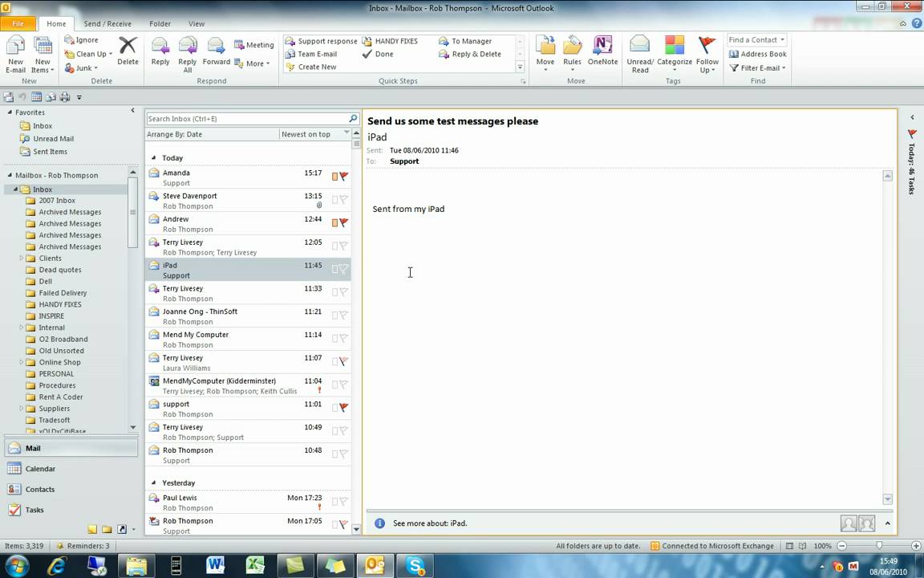Viewport: 924px width, 578px height.
Task: Switch to the View tab
Action: pyautogui.click(x=197, y=23)
